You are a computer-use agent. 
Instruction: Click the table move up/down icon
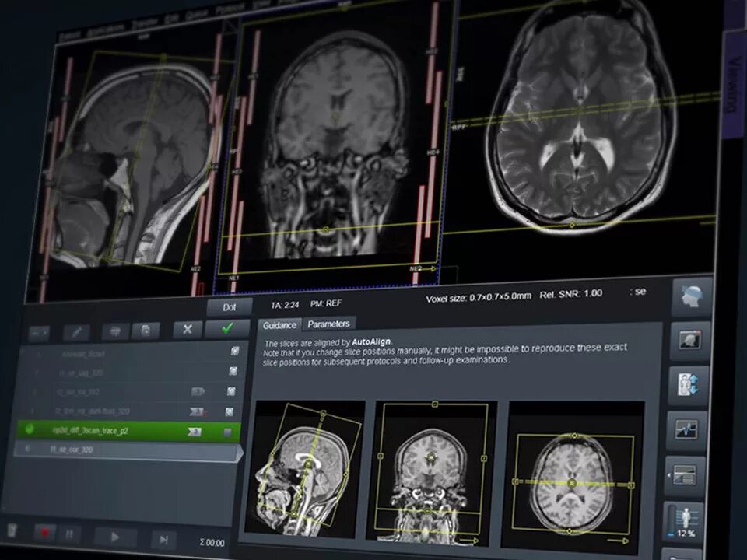click(688, 385)
